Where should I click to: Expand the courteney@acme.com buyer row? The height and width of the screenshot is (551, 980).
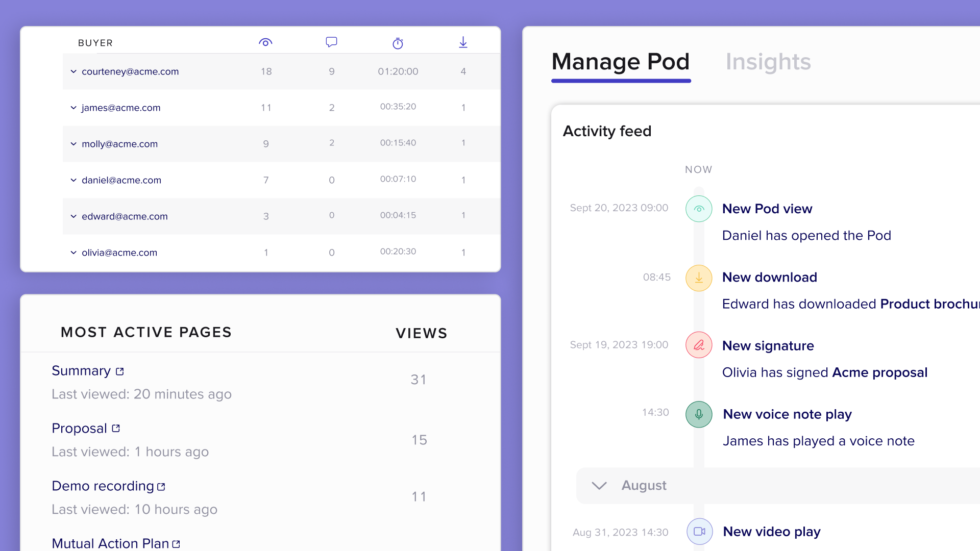73,71
